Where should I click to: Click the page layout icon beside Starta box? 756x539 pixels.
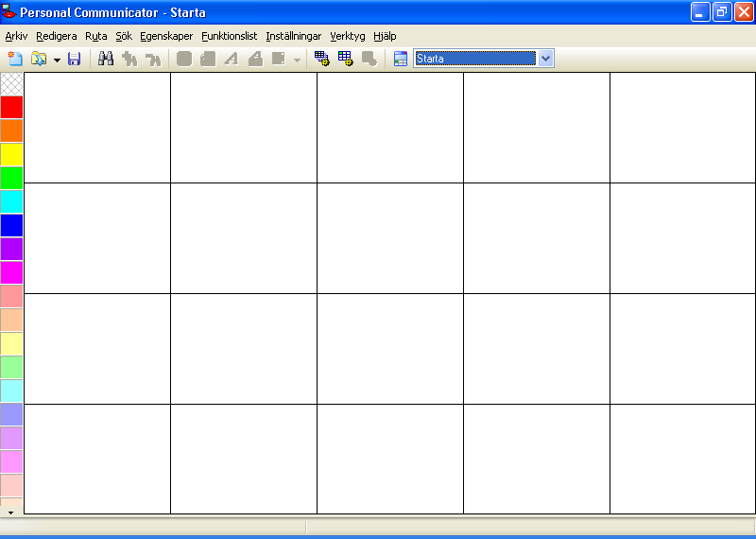coord(401,59)
